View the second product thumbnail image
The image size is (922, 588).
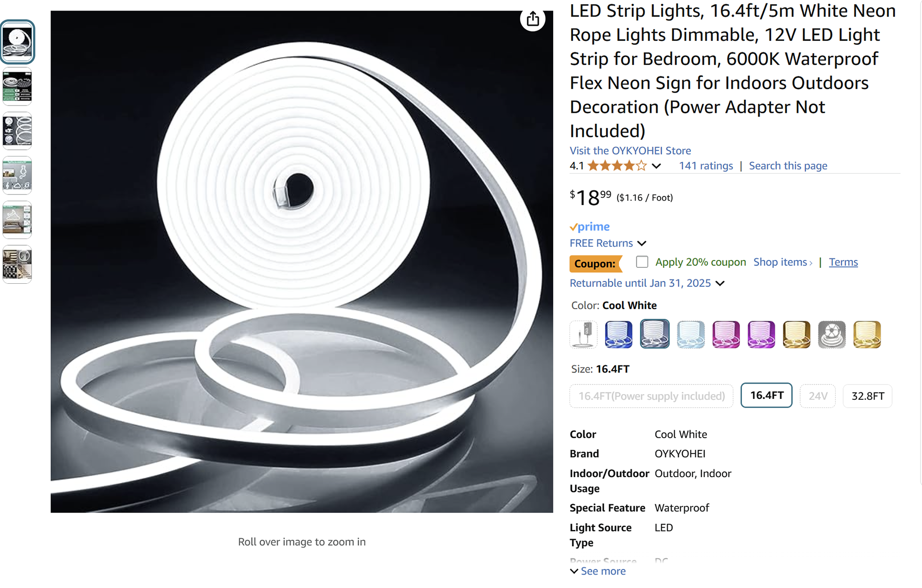[x=17, y=86]
